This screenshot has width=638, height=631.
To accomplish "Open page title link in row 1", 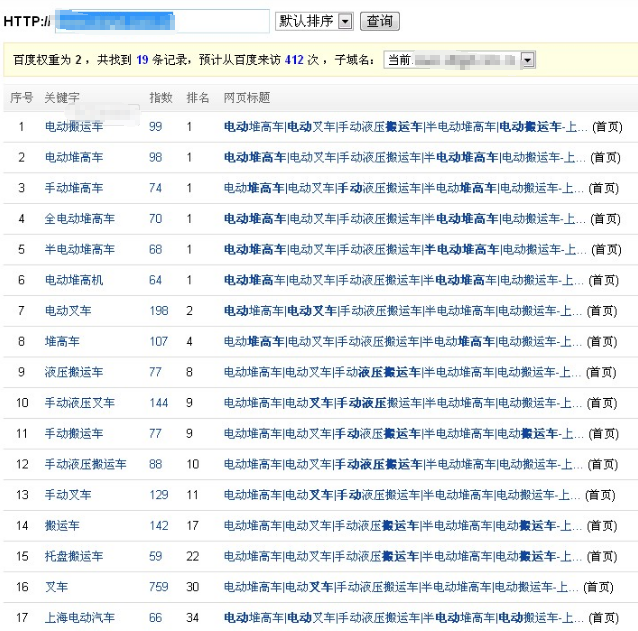I will (x=405, y=127).
